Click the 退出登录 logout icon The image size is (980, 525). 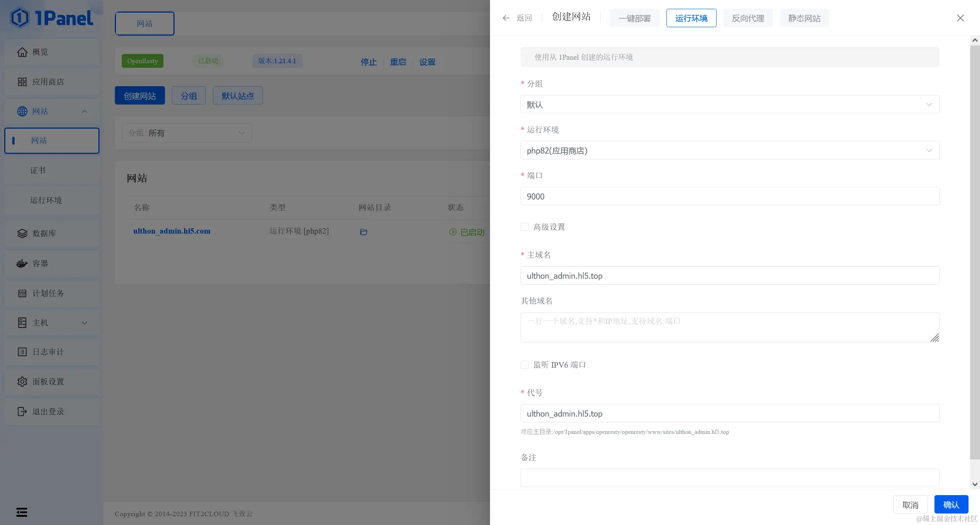(22, 412)
